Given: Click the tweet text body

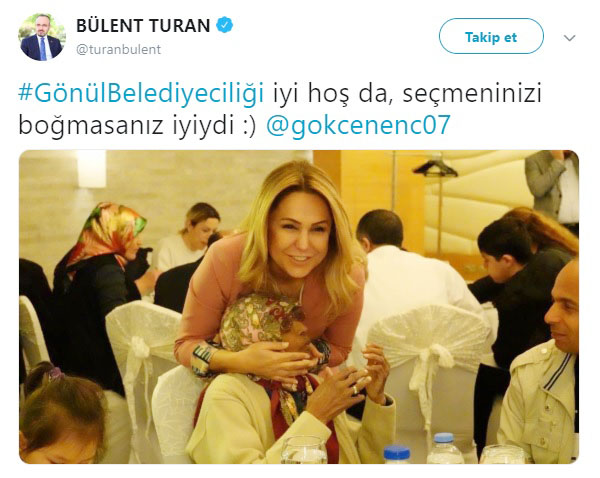Looking at the screenshot, I should point(280,109).
